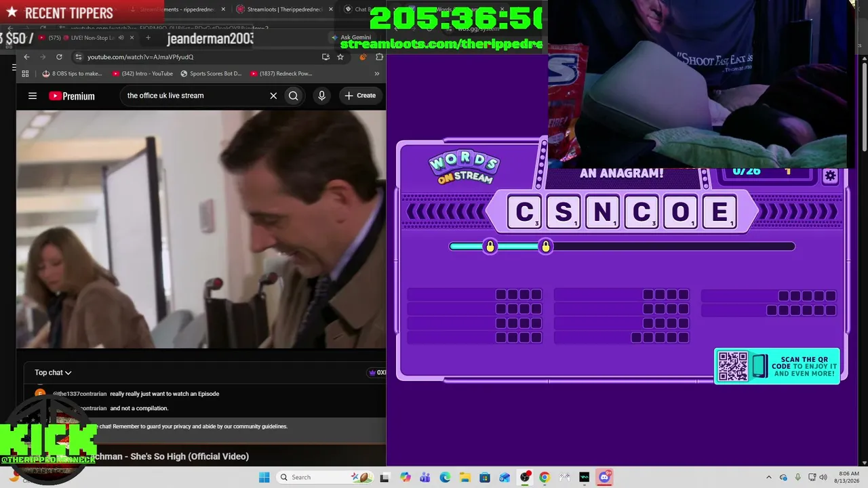Viewport: 868px width, 488px height.
Task: Open Microsoft Store from the taskbar
Action: [x=485, y=477]
